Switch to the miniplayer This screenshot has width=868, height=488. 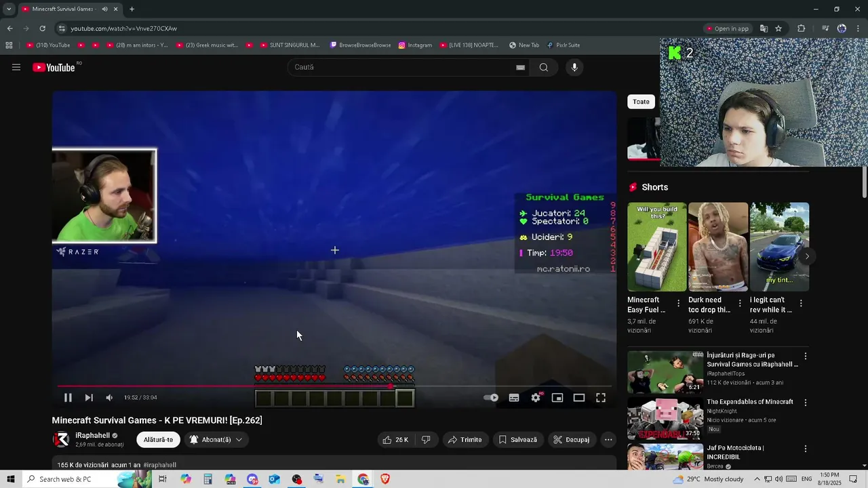click(557, 398)
